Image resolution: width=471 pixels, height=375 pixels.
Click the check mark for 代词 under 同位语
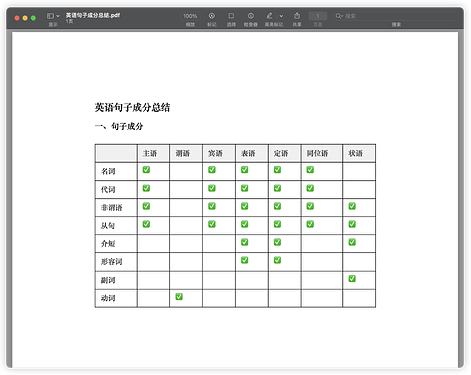click(x=310, y=188)
